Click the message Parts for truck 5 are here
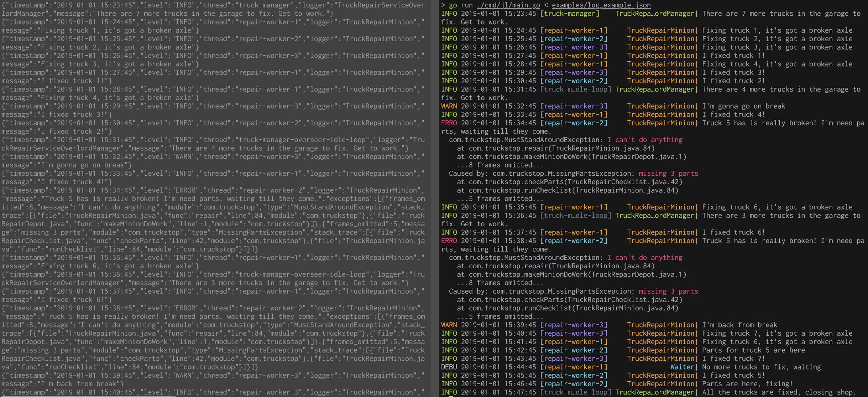Viewport: 868px width, 397px height. [753, 350]
